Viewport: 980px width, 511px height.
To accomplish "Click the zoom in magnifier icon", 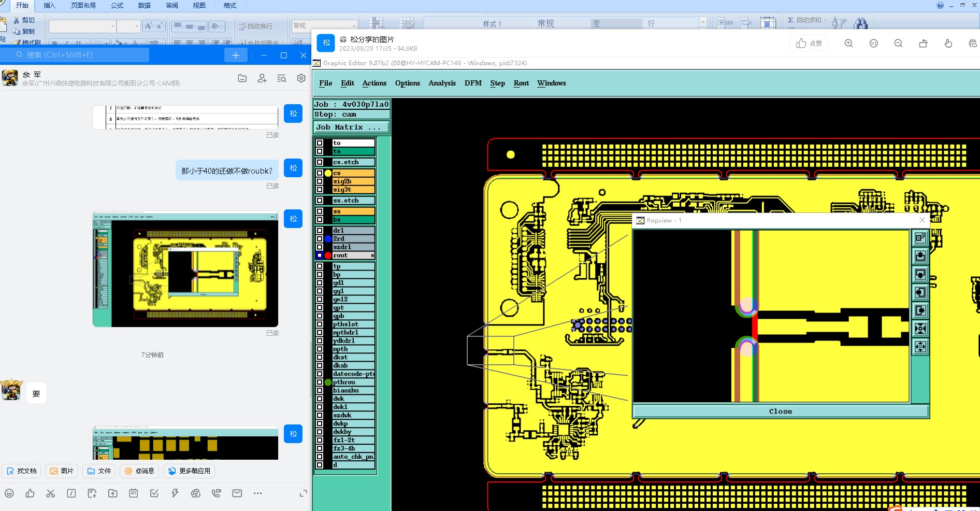I will coord(848,44).
